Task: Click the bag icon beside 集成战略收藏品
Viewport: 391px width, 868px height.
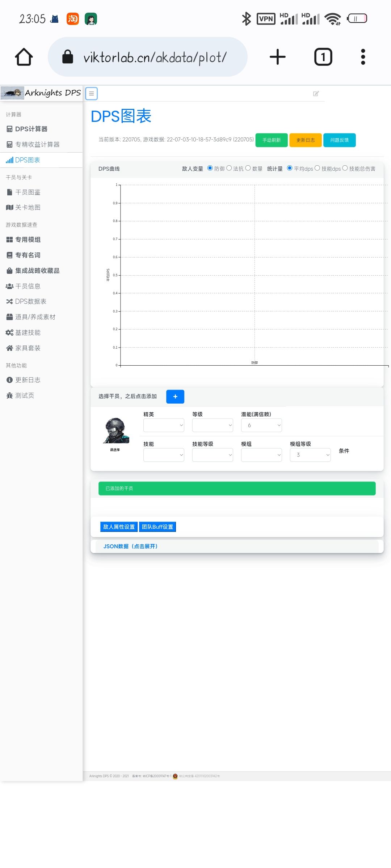Action: click(x=9, y=271)
